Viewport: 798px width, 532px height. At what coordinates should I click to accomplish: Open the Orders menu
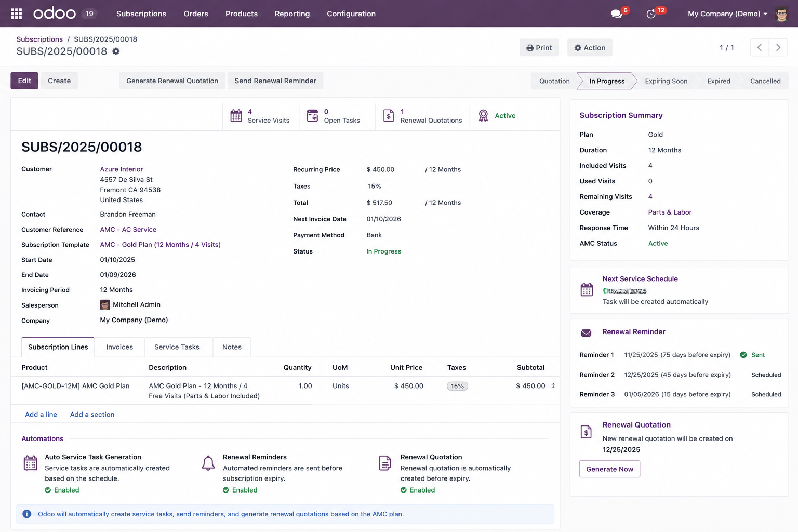[x=196, y=14]
